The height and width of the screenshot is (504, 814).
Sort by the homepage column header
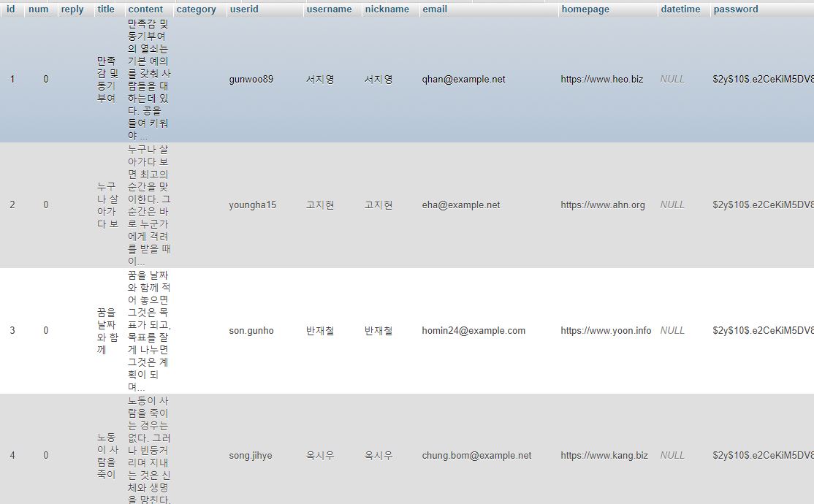click(585, 9)
